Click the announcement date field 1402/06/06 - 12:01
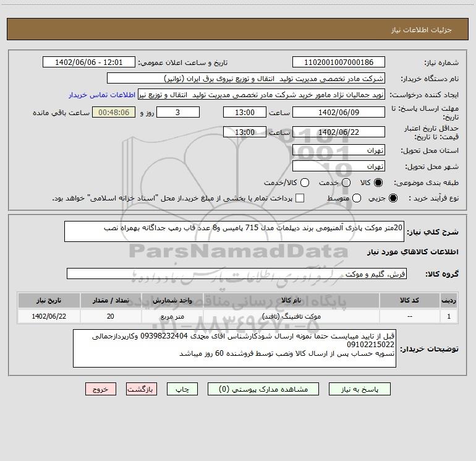Viewport: 476px width, 461px height. pyautogui.click(x=89, y=62)
